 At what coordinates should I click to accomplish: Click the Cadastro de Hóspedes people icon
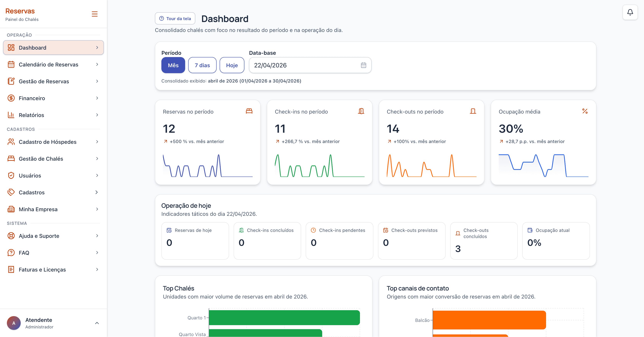(x=11, y=142)
